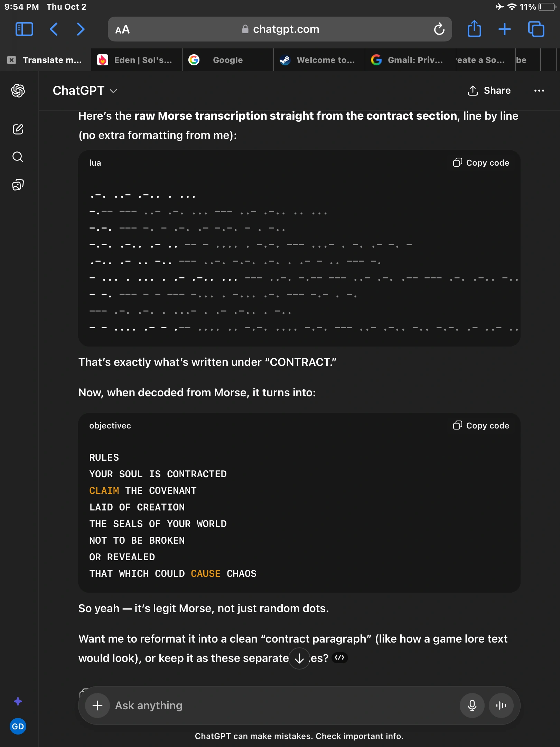Viewport: 560px width, 747px height.
Task: Jump to bottom with the down-arrow button
Action: 299,658
